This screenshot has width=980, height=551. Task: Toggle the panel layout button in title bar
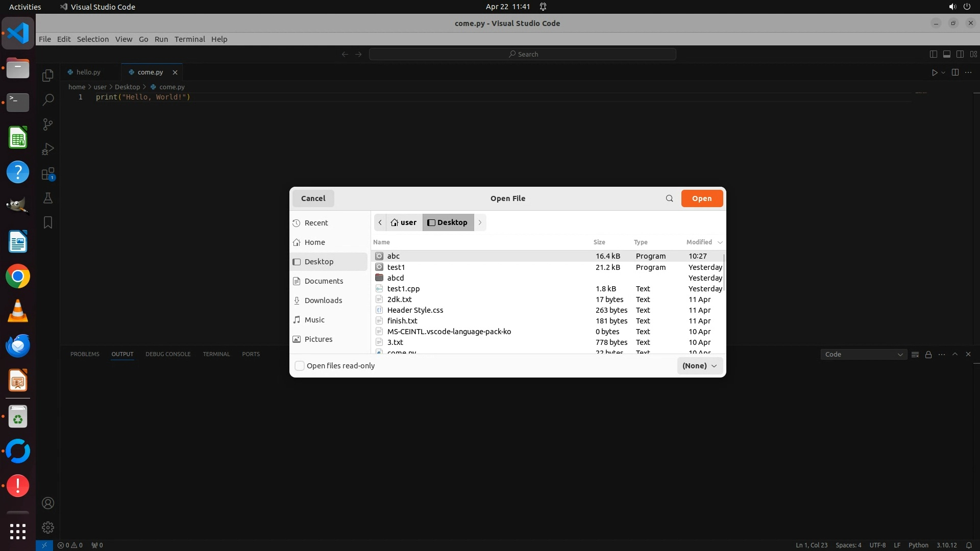tap(946, 54)
